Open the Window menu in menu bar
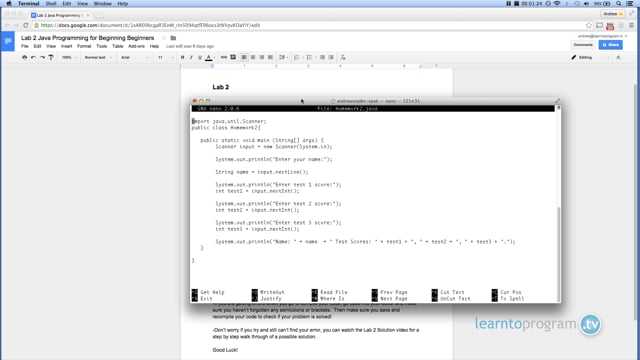 102,4
